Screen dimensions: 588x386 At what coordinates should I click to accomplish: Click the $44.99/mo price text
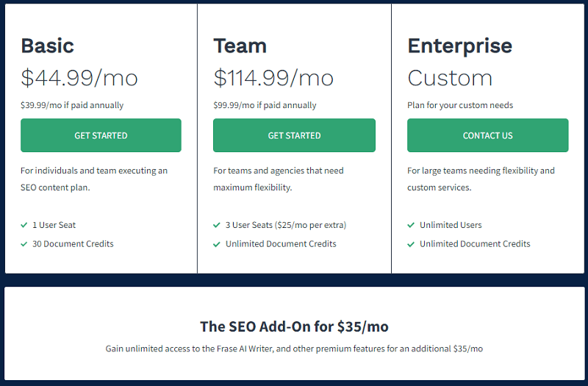coord(79,78)
